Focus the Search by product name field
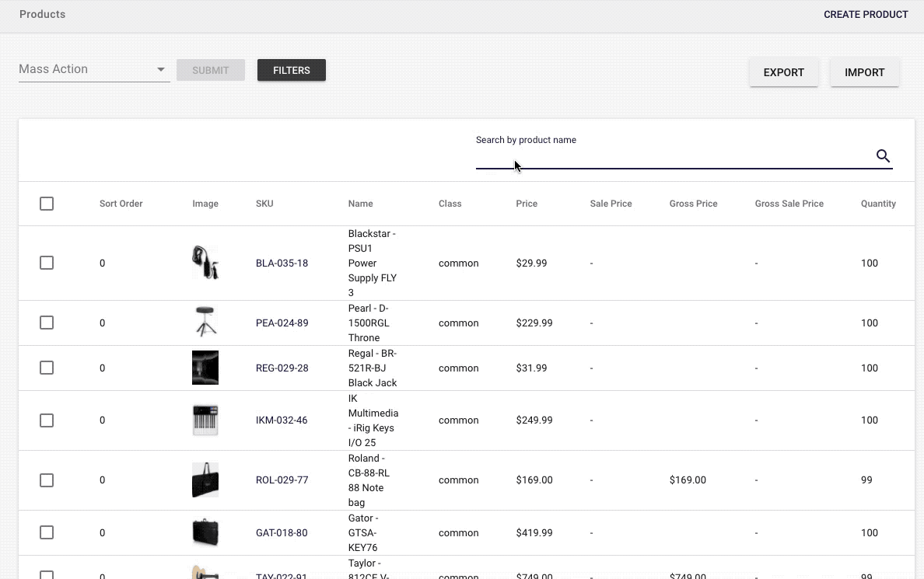Viewport: 924px width, 579px height. [675, 157]
